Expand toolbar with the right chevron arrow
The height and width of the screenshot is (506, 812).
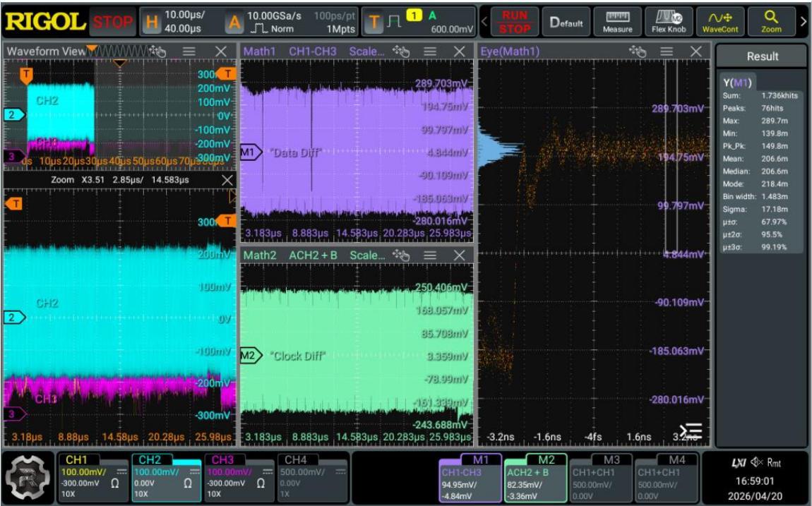804,22
